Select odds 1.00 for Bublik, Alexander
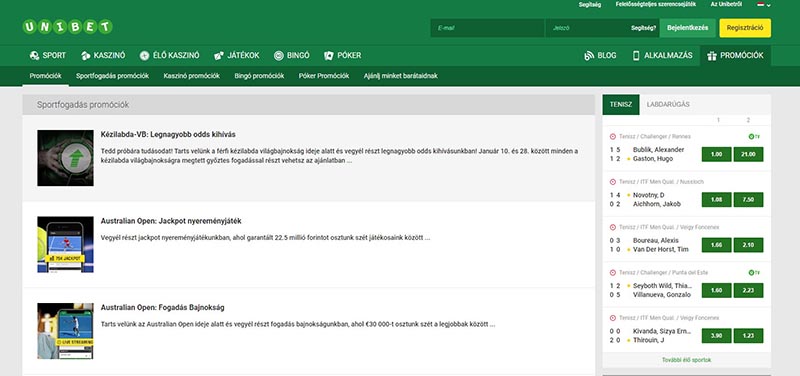Image resolution: width=800 pixels, height=376 pixels. click(x=716, y=154)
